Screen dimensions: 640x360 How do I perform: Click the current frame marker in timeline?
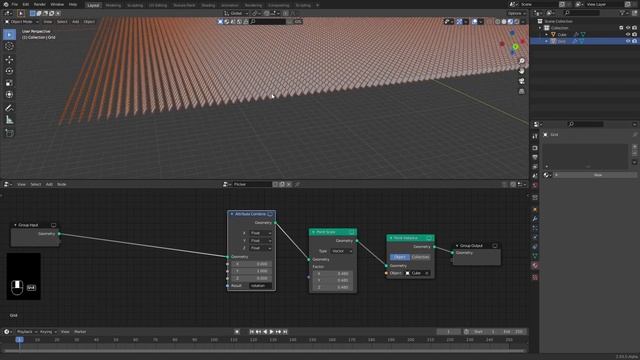19,340
